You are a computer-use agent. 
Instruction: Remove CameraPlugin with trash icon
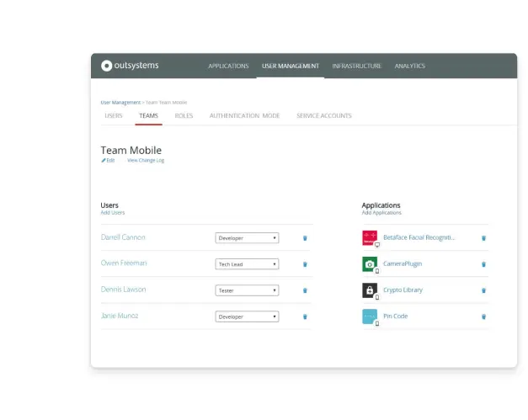click(x=483, y=264)
